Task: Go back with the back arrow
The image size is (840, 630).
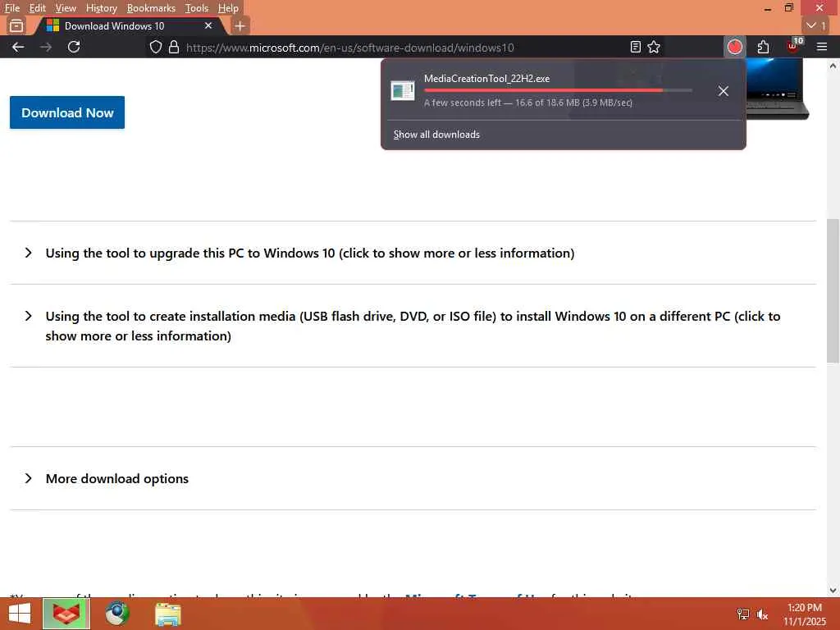Action: (18, 47)
